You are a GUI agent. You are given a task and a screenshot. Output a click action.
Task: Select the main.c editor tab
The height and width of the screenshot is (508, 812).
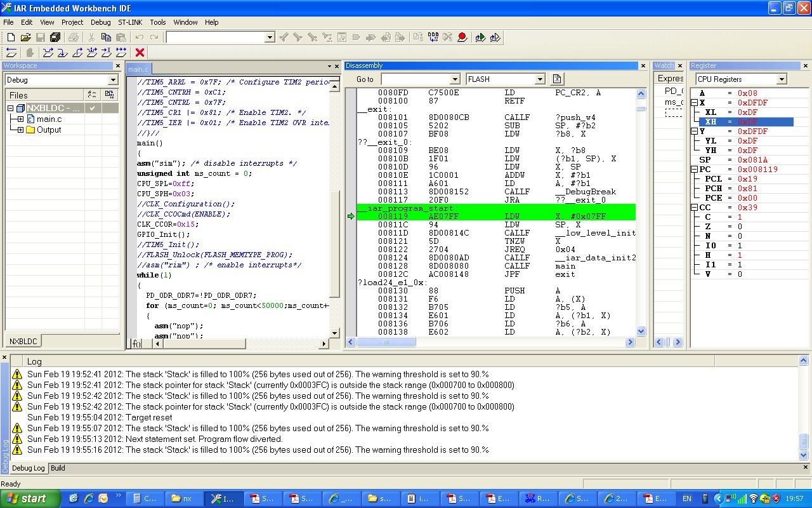coord(138,69)
